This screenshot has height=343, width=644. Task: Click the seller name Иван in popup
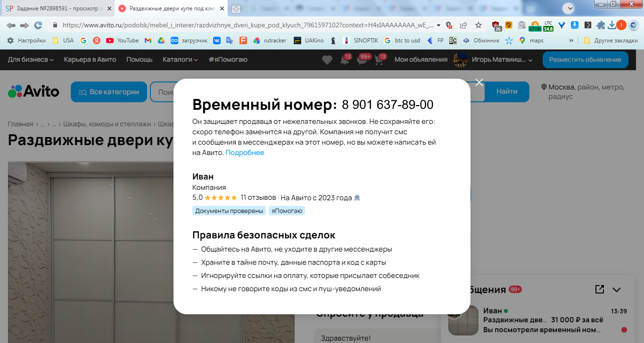point(203,177)
